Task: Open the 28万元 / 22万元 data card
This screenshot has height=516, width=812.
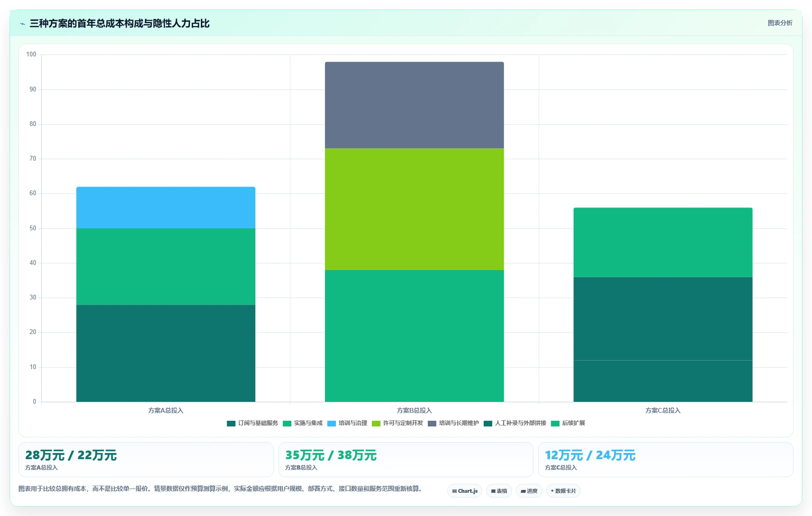Action: (x=146, y=460)
